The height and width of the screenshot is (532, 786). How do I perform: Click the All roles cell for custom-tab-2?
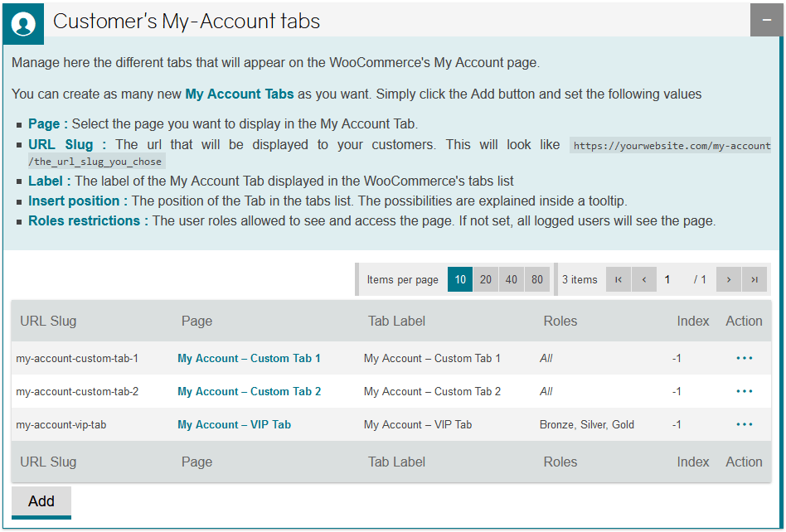(x=546, y=391)
